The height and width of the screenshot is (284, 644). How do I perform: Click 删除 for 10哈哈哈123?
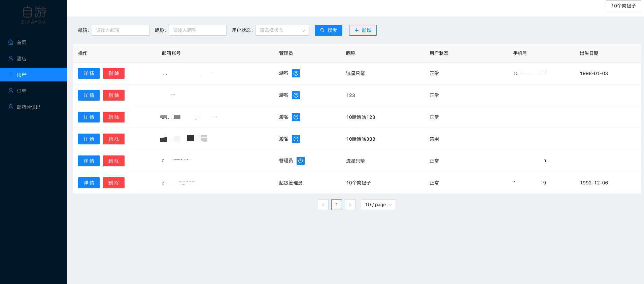coord(114,117)
